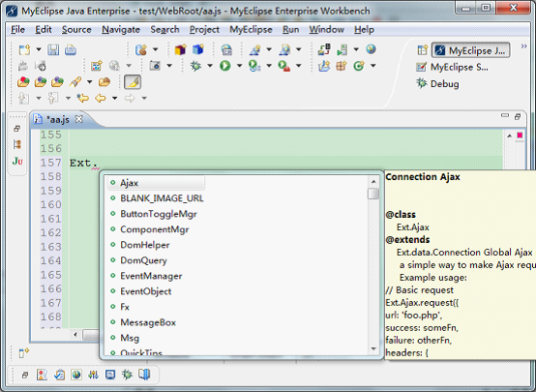Open dropdown arrow next to Debug bug icon

click(x=210, y=66)
